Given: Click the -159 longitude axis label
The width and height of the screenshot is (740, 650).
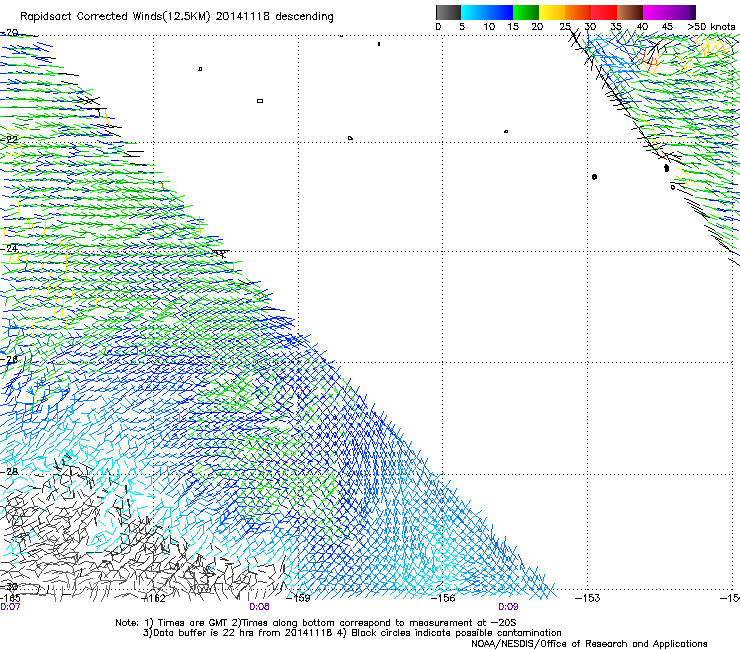Looking at the screenshot, I should [299, 598].
